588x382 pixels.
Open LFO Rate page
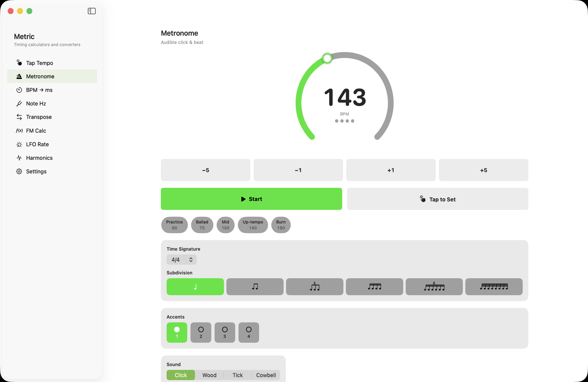point(52,144)
